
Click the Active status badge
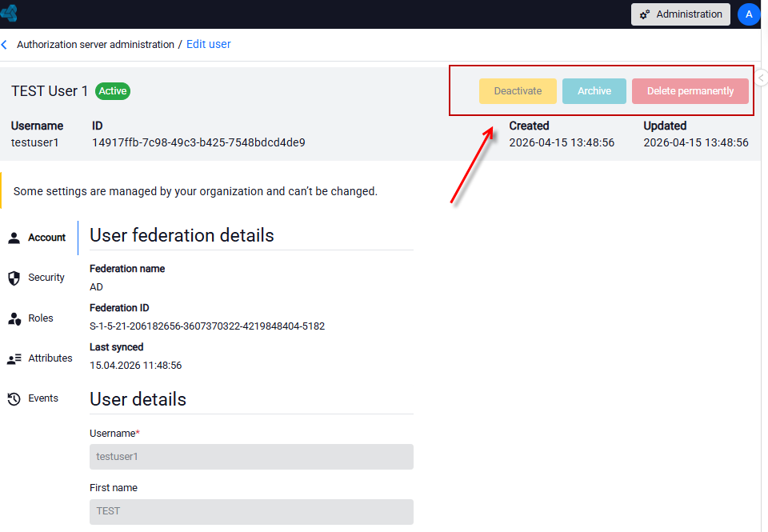pos(113,91)
